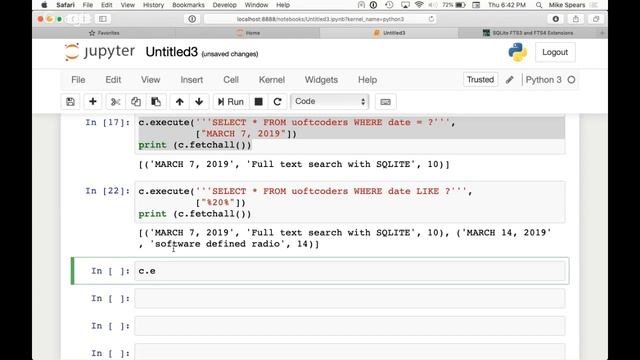
Task: Log out using the Logout button
Action: pyautogui.click(x=555, y=52)
